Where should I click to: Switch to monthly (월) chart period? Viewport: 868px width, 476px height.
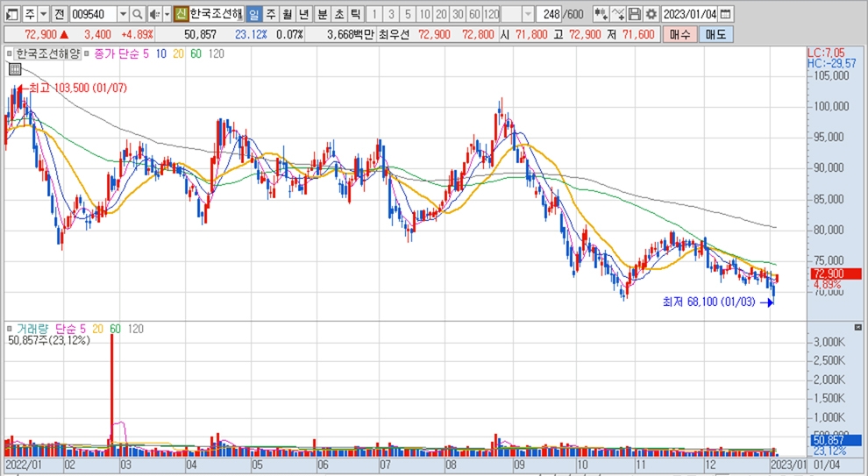tap(287, 14)
